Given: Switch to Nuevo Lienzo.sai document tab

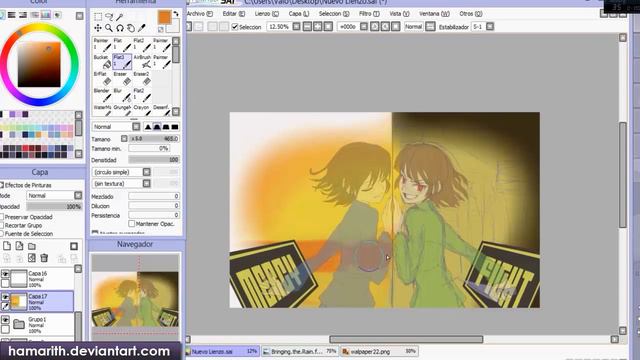Looking at the screenshot, I should tap(222, 351).
